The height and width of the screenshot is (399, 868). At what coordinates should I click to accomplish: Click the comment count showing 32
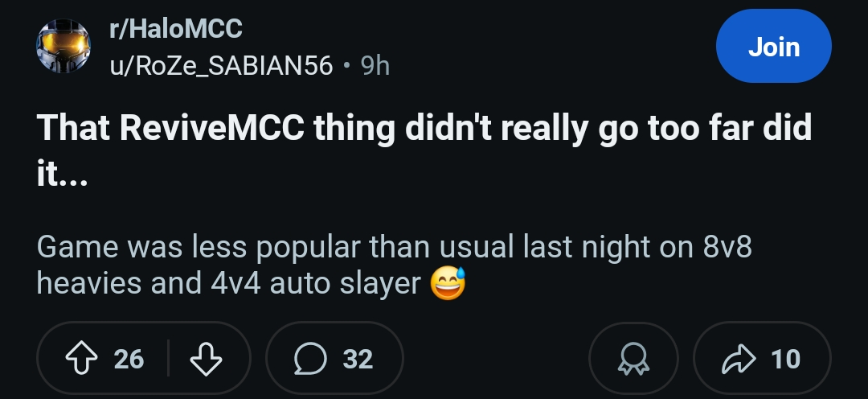point(358,358)
